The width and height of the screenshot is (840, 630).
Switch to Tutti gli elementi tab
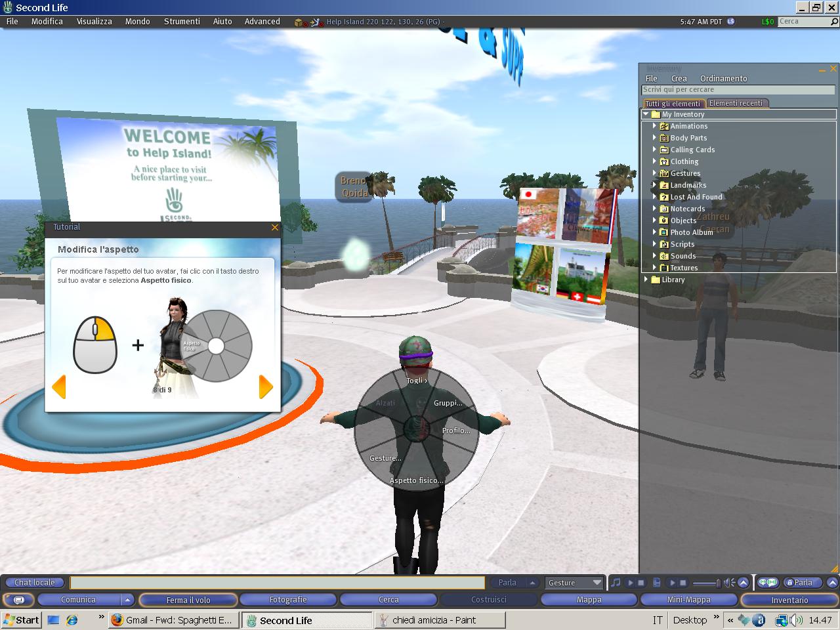[673, 104]
